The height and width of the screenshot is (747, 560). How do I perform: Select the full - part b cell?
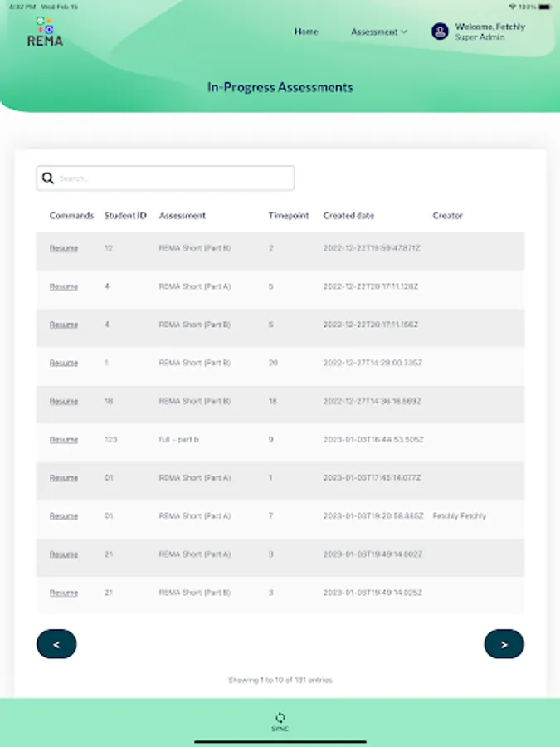point(179,439)
